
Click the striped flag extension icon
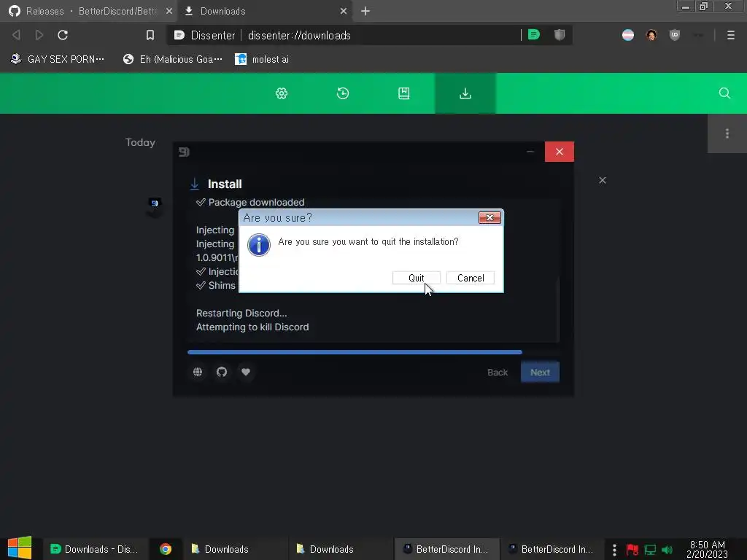click(x=628, y=35)
